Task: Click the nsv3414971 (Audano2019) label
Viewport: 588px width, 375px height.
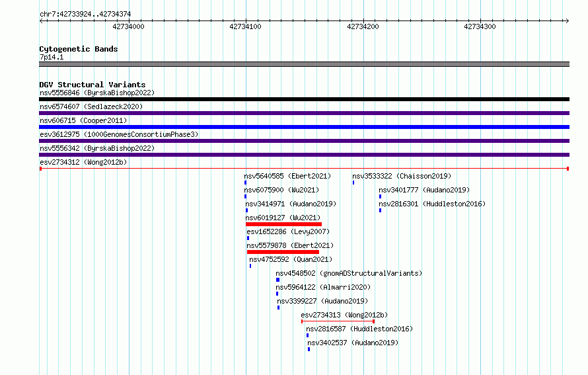Action: pyautogui.click(x=291, y=204)
